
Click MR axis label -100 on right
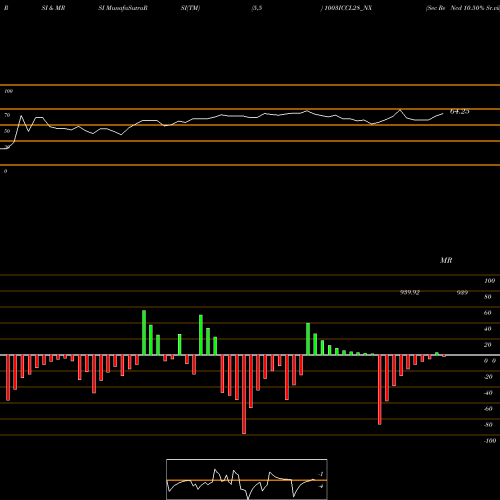[x=490, y=441]
